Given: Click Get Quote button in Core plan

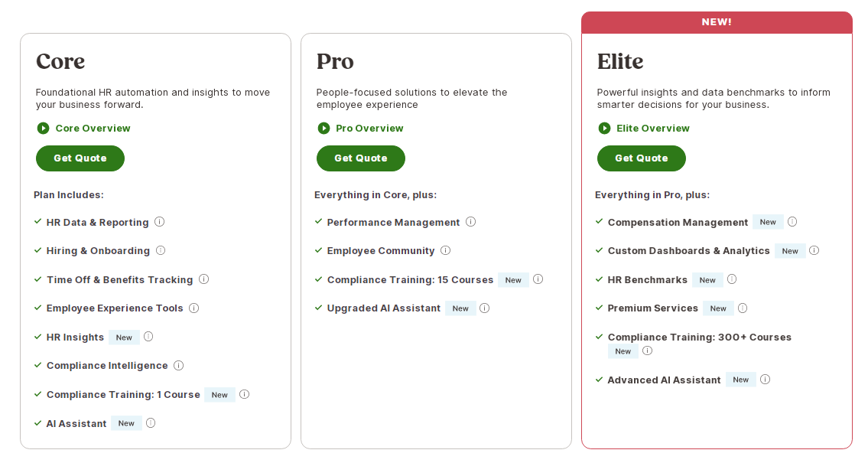Looking at the screenshot, I should click(80, 158).
